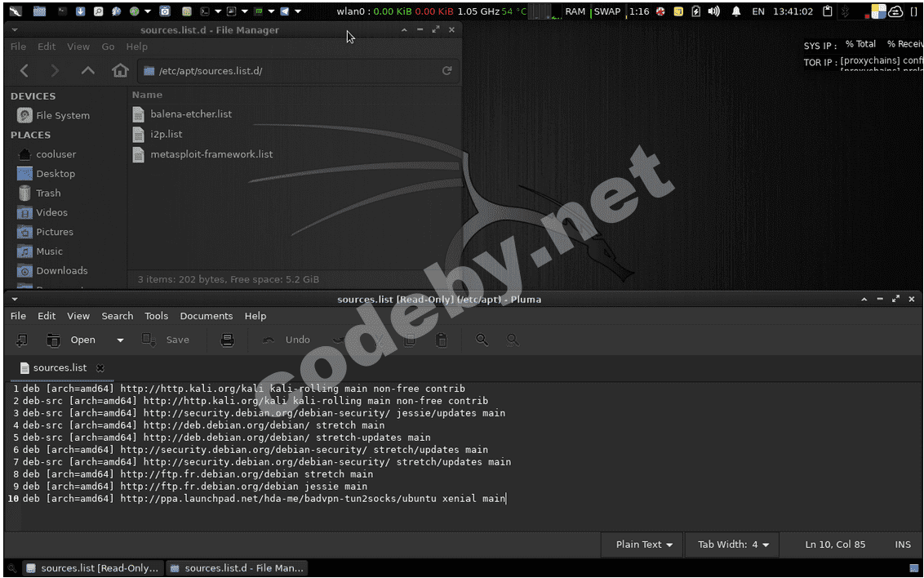Click the volume speaker icon in system tray

[713, 11]
